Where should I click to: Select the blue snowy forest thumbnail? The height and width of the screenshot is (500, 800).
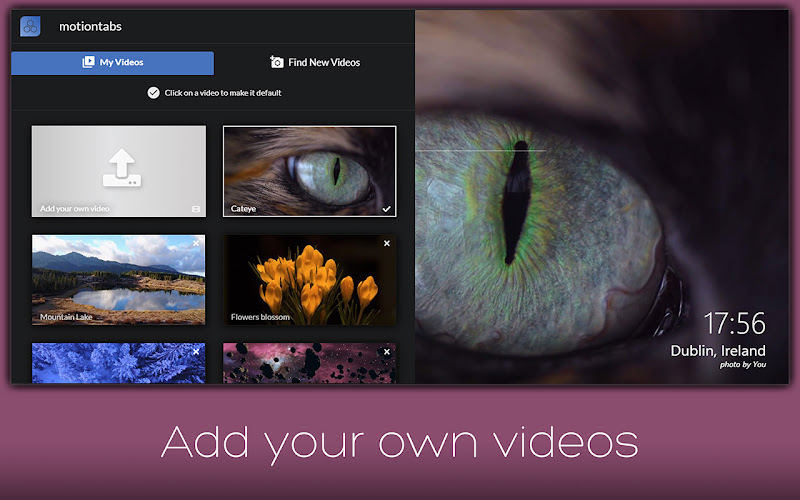pyautogui.click(x=118, y=363)
